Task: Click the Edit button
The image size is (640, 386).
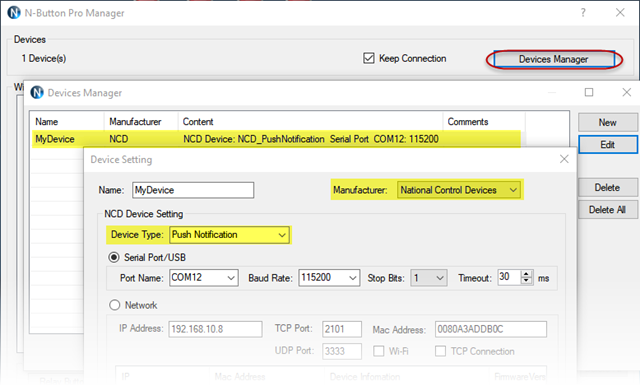Action: coord(608,144)
